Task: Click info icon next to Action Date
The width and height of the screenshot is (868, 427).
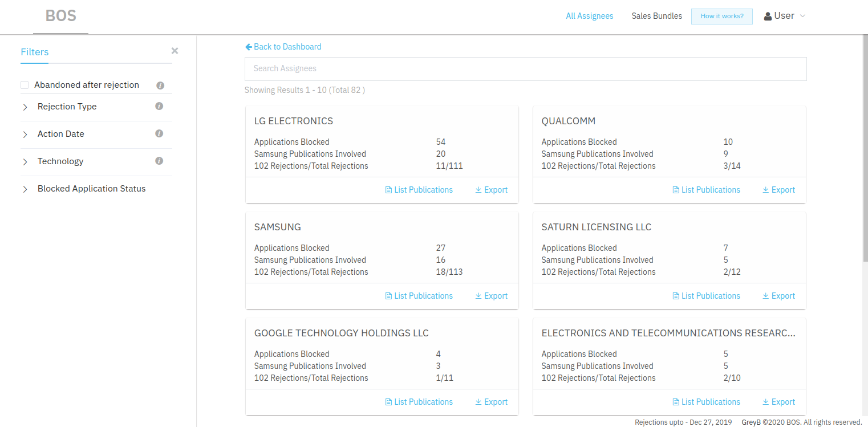Action: coord(159,133)
